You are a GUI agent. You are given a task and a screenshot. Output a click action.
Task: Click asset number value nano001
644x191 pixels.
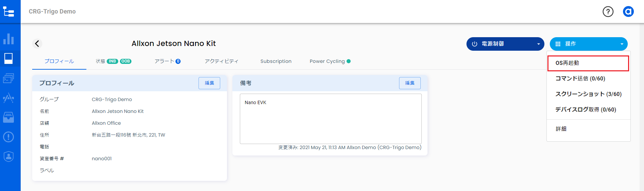(x=102, y=159)
